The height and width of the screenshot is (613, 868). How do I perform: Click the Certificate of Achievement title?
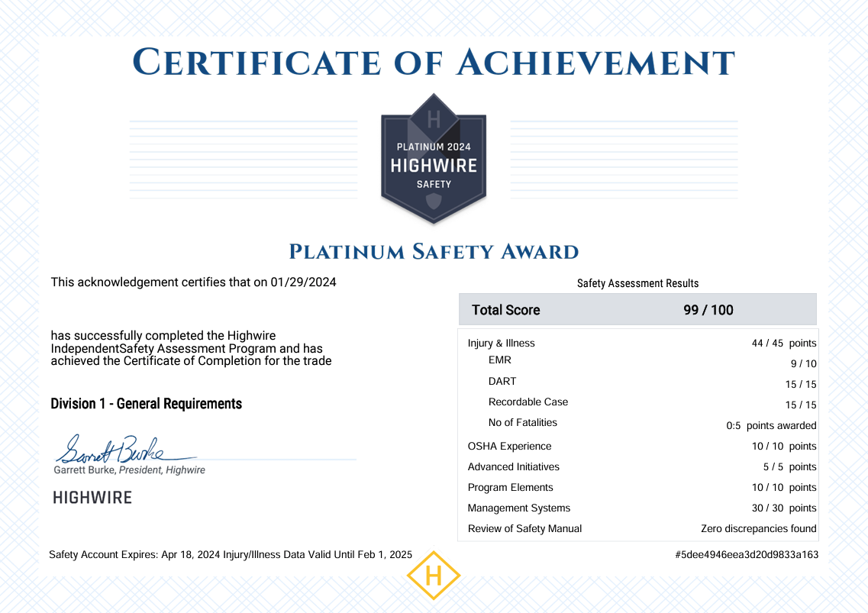434,62
